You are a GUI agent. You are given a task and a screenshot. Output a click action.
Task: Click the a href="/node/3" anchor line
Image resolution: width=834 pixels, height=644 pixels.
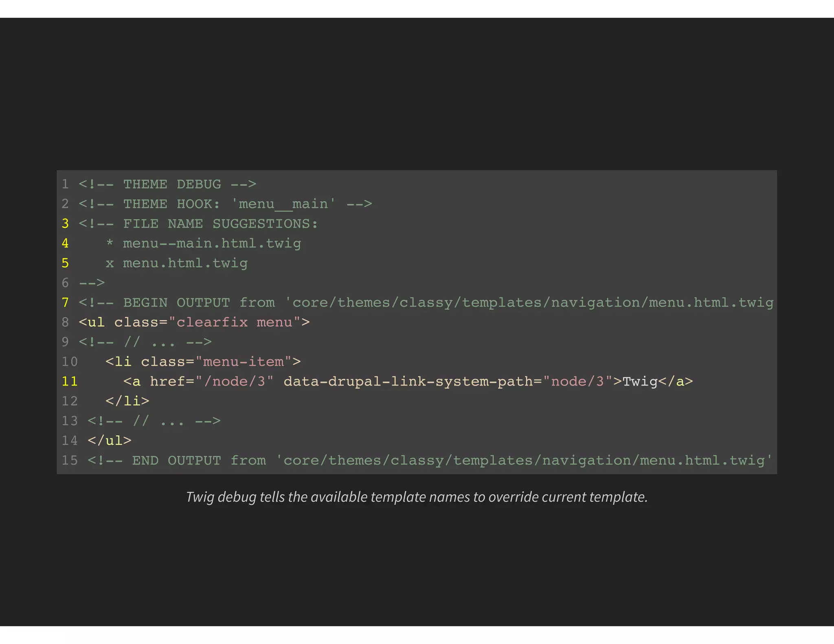click(408, 381)
